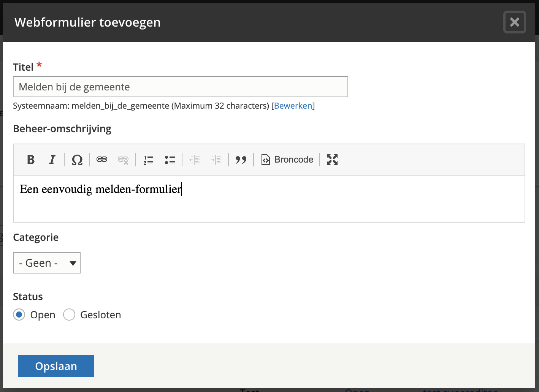Viewport: 539px width, 392px height.
Task: Maximize the editor with the fullscreen icon
Action: (332, 160)
